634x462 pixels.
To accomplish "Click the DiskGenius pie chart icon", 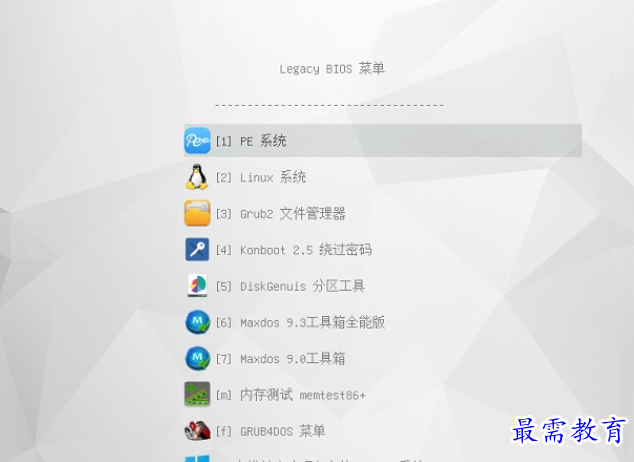I will (197, 285).
